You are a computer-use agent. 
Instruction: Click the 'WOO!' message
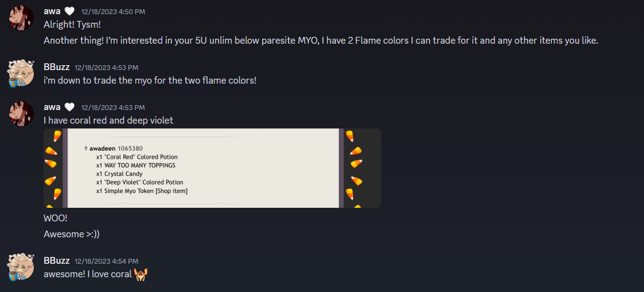tap(55, 218)
